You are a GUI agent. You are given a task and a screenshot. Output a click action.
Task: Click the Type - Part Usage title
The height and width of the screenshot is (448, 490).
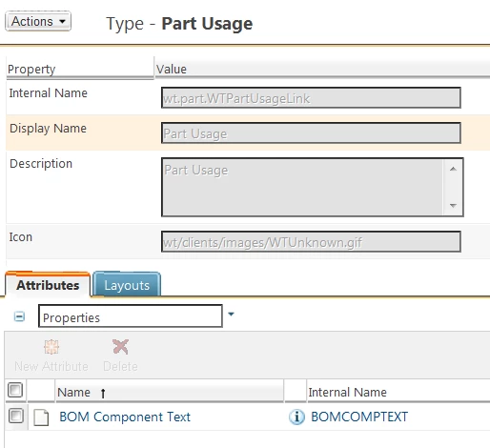pos(179,24)
